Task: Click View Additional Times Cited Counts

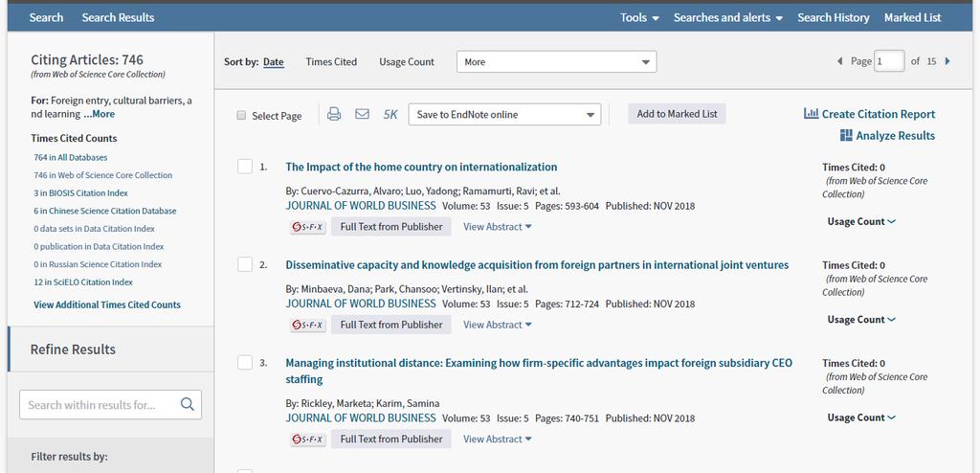Action: coord(107,304)
